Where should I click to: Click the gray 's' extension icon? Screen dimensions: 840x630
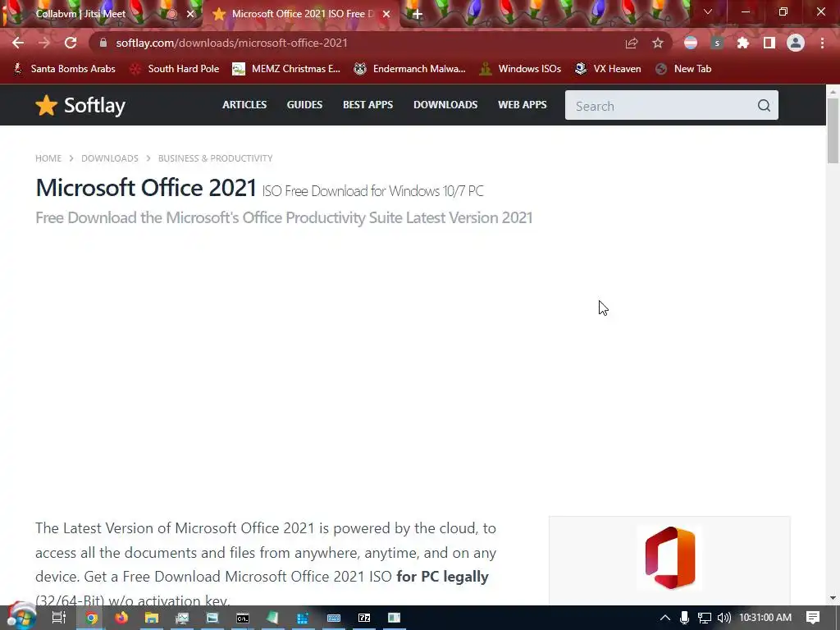pos(717,43)
